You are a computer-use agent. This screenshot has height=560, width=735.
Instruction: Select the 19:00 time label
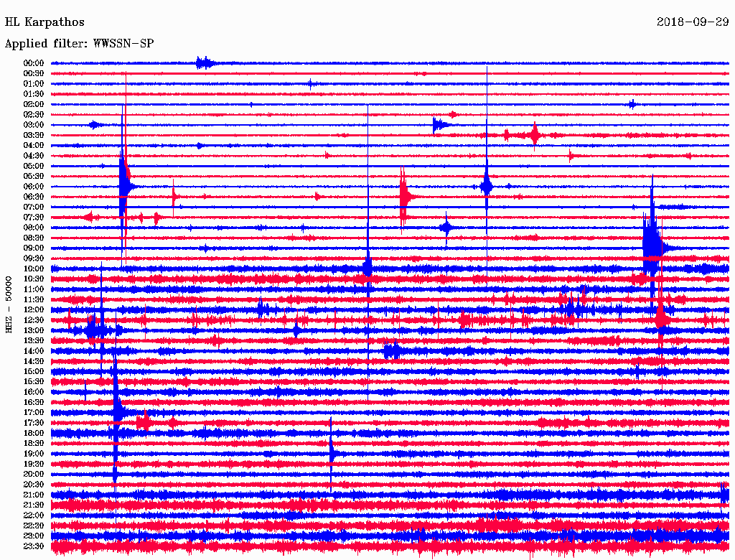34,454
